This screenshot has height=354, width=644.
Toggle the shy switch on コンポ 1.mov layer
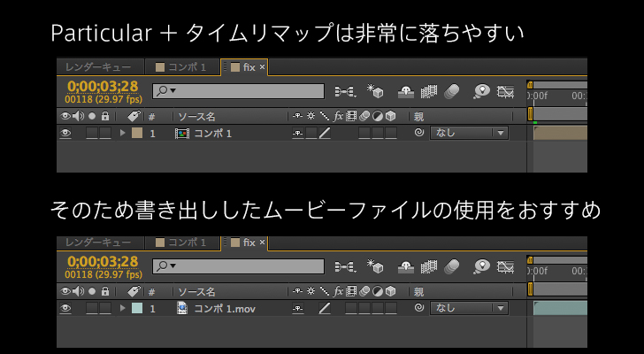pyautogui.click(x=297, y=307)
